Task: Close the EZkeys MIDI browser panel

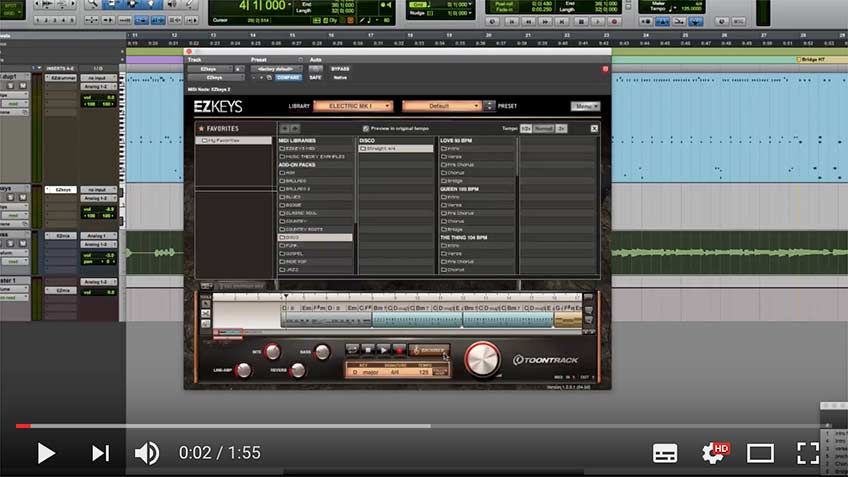Action: pyautogui.click(x=594, y=129)
